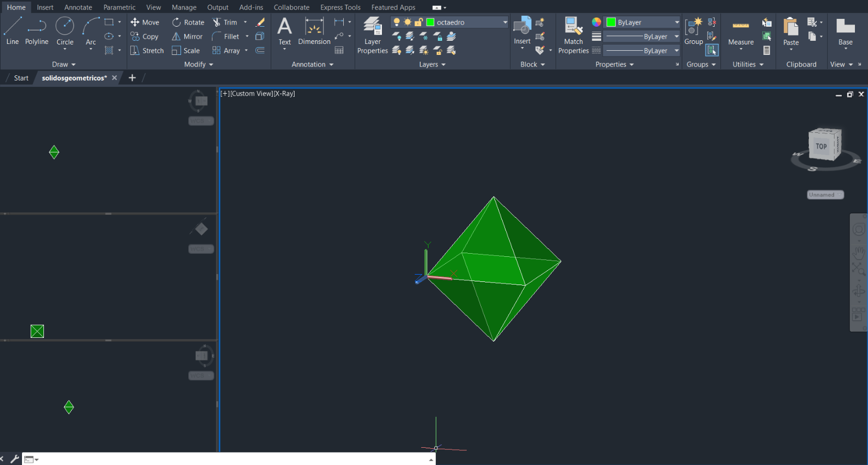This screenshot has width=868, height=465.
Task: Apply the Fillet tool
Action: [x=226, y=36]
